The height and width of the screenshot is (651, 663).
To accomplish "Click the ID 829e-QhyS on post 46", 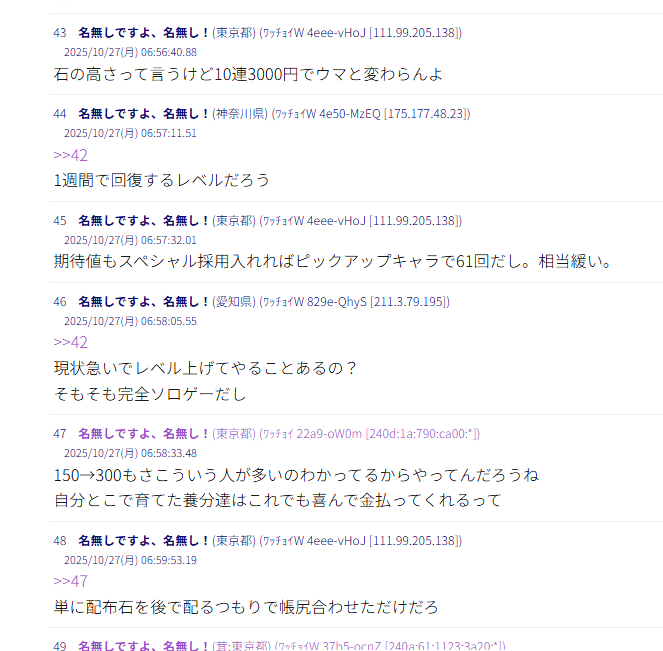I will (x=337, y=302).
